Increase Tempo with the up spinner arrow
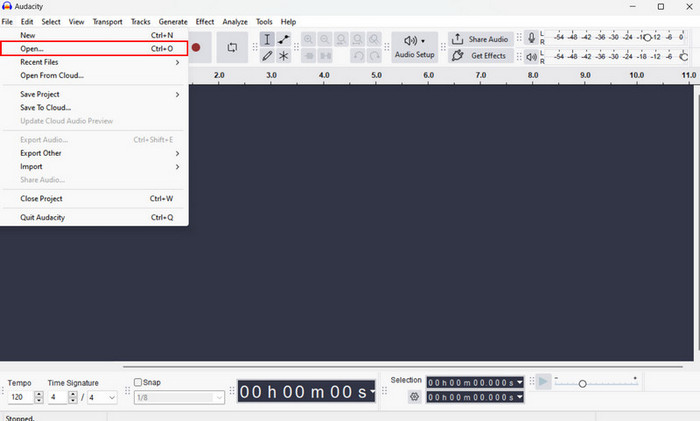 39,394
